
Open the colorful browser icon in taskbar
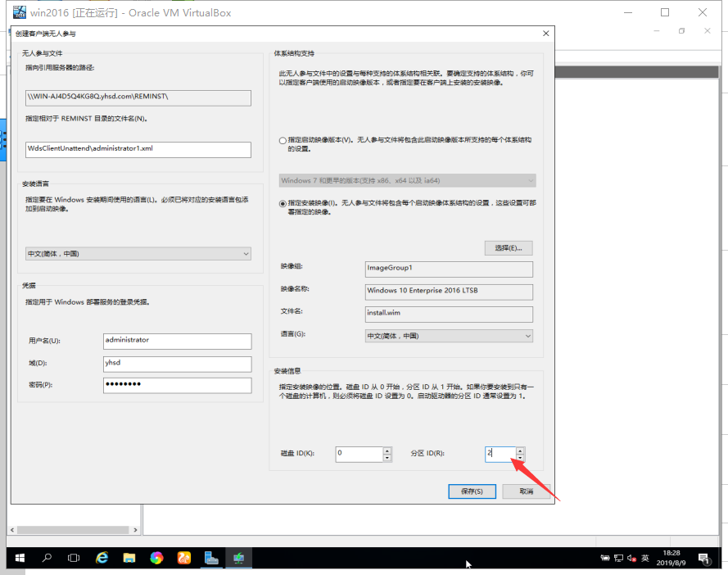156,557
